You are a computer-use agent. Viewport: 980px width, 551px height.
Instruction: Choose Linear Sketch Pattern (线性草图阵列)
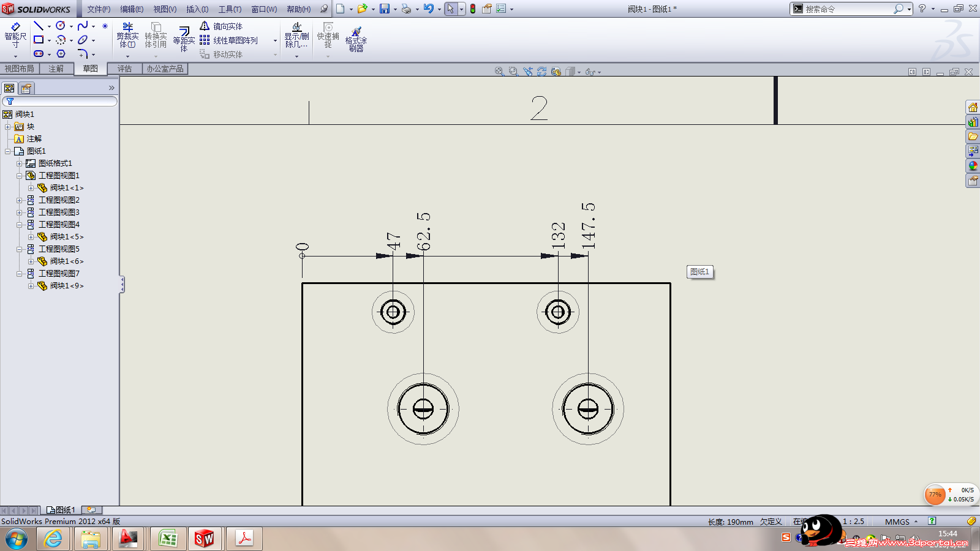(229, 40)
